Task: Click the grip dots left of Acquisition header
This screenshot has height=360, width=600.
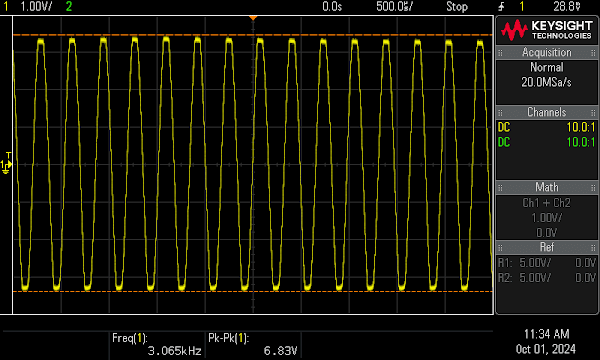Action: point(500,53)
